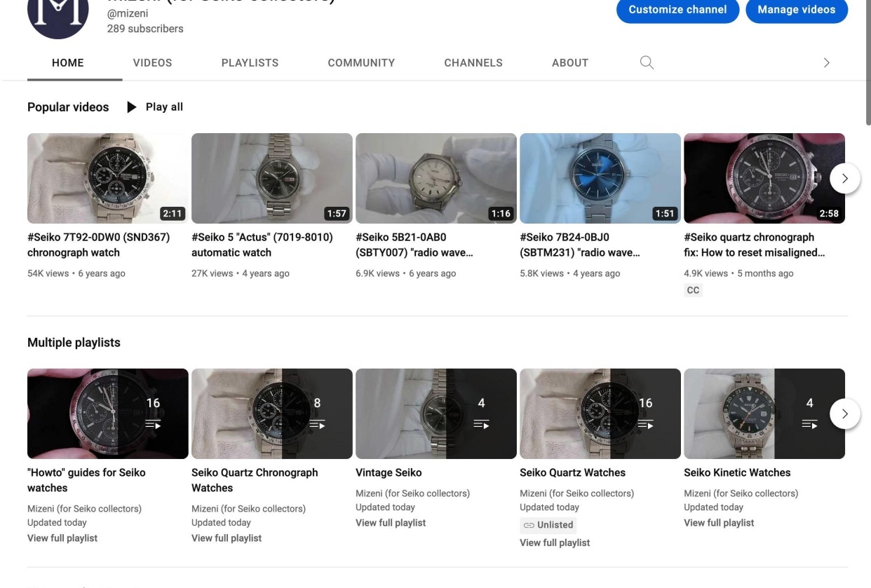View full playlist for Seiko Quartz Watches
This screenshot has width=871, height=588.
pos(555,543)
